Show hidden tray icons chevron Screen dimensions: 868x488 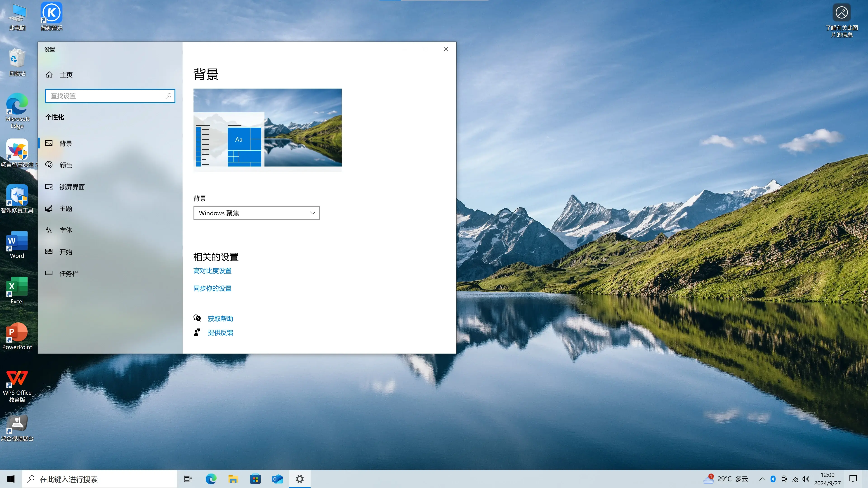(x=762, y=479)
